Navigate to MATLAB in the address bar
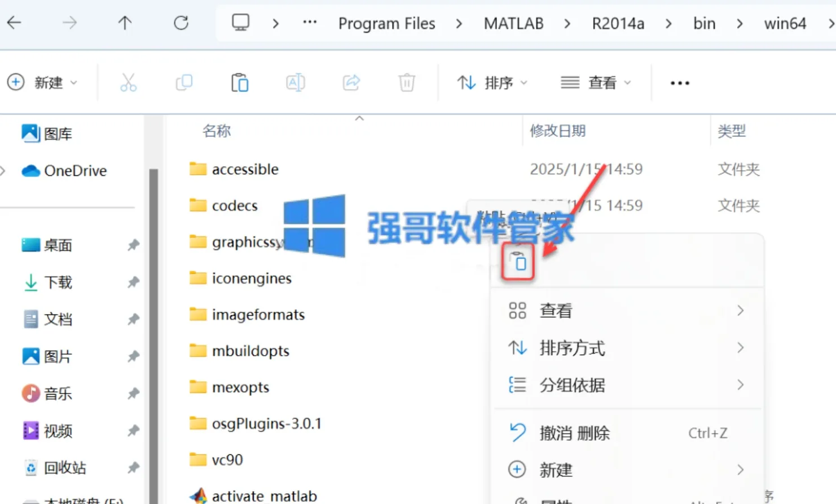This screenshot has width=836, height=504. (513, 23)
